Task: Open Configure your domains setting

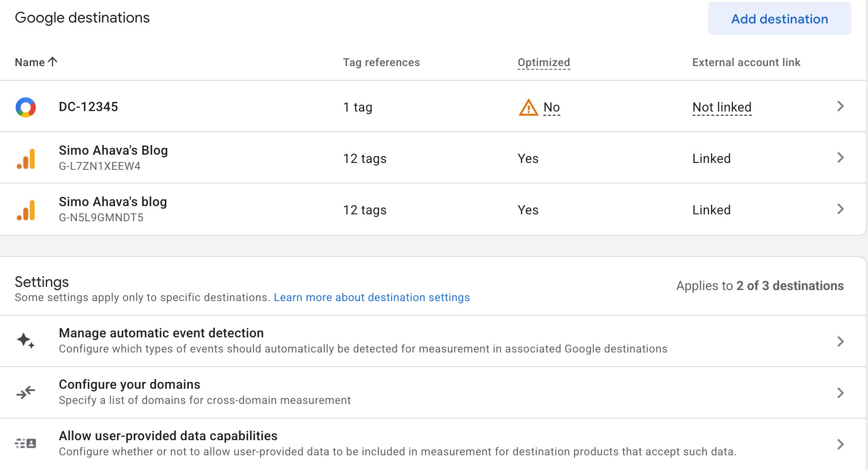Action: point(434,392)
